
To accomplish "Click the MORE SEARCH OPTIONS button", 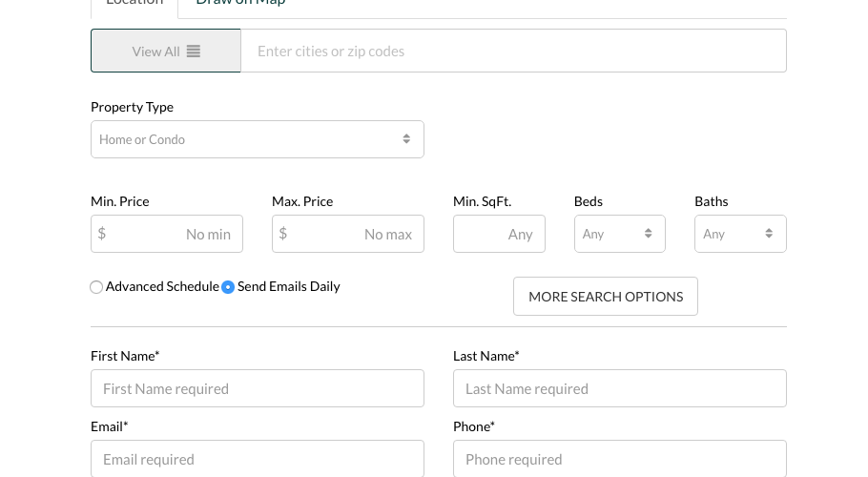I will tap(605, 297).
